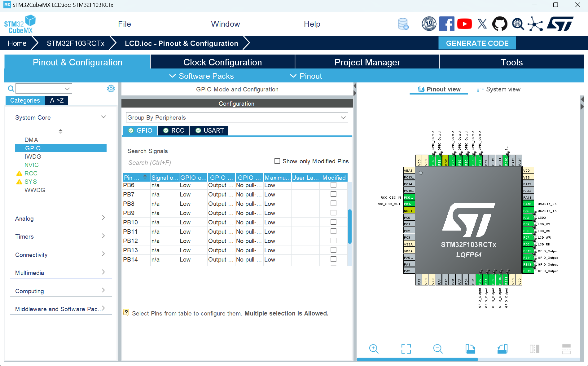This screenshot has height=366, width=588.
Task: Open the Group By Peripherals dropdown
Action: [x=237, y=117]
